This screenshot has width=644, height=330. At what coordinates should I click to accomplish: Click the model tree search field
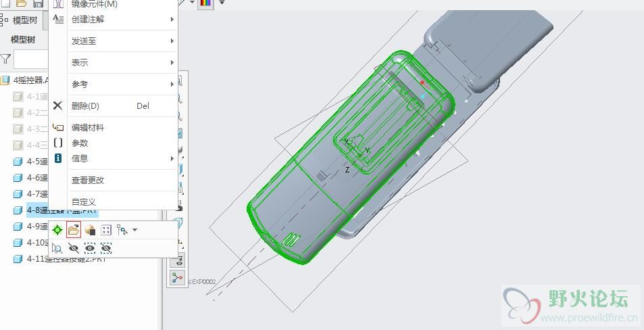click(31, 60)
